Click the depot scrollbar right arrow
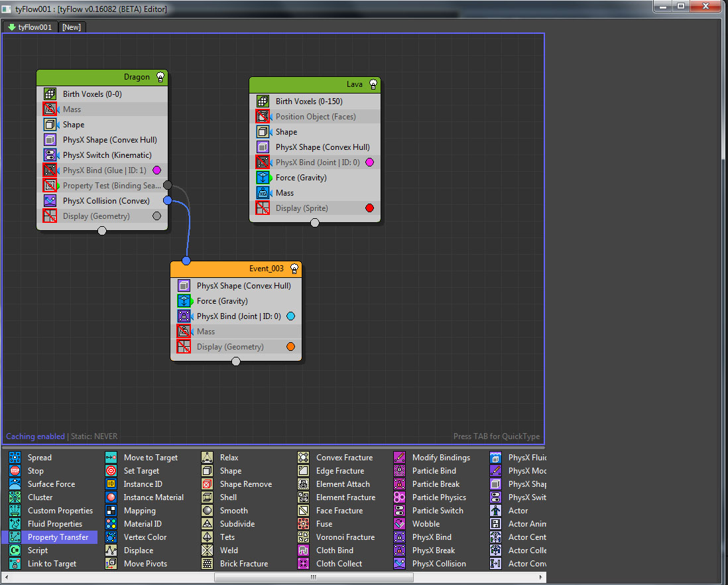 click(540, 577)
